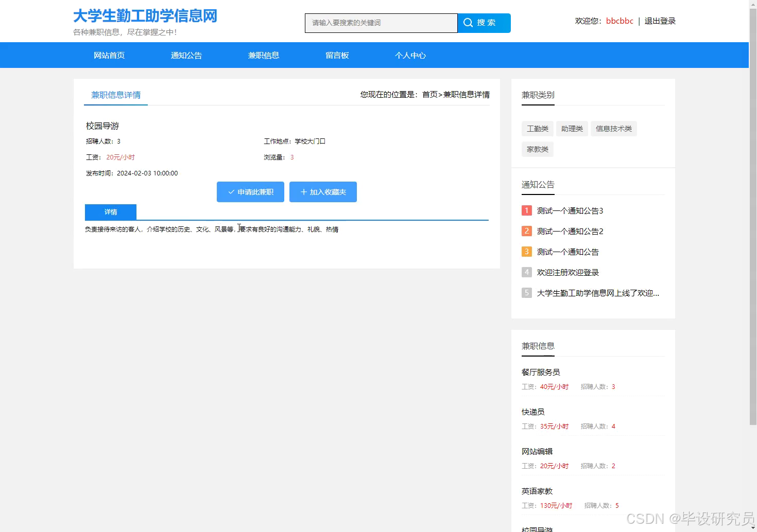Focus the keyword search input field
Viewport: 757px width, 532px height.
(381, 23)
